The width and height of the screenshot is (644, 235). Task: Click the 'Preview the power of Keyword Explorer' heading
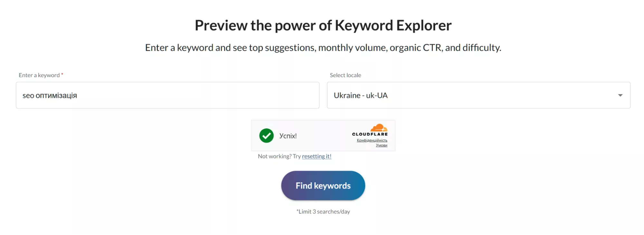pos(323,25)
